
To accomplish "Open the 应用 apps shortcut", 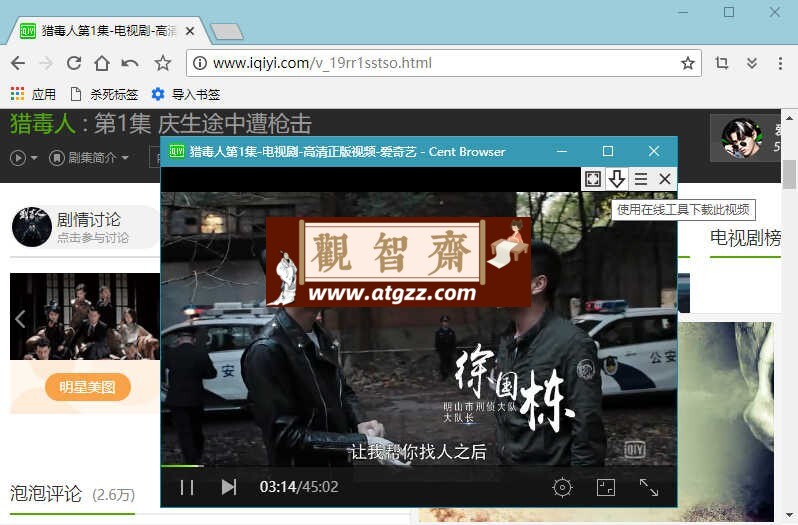I will 33,94.
